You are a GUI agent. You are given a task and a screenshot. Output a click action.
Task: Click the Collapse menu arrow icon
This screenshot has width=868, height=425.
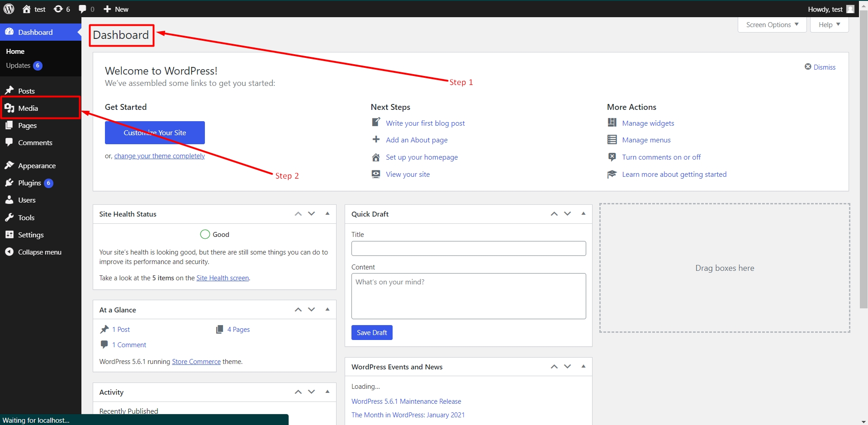click(x=9, y=252)
